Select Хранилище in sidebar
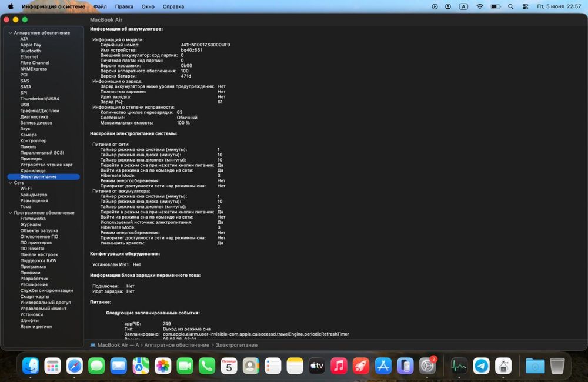Screen dimensions: 588x382 pyautogui.click(x=32, y=170)
